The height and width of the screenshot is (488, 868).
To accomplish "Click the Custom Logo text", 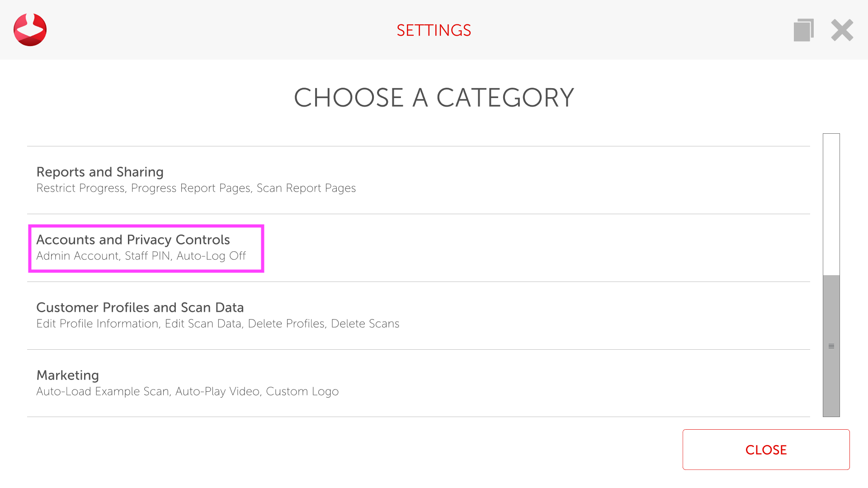I will coord(302,392).
